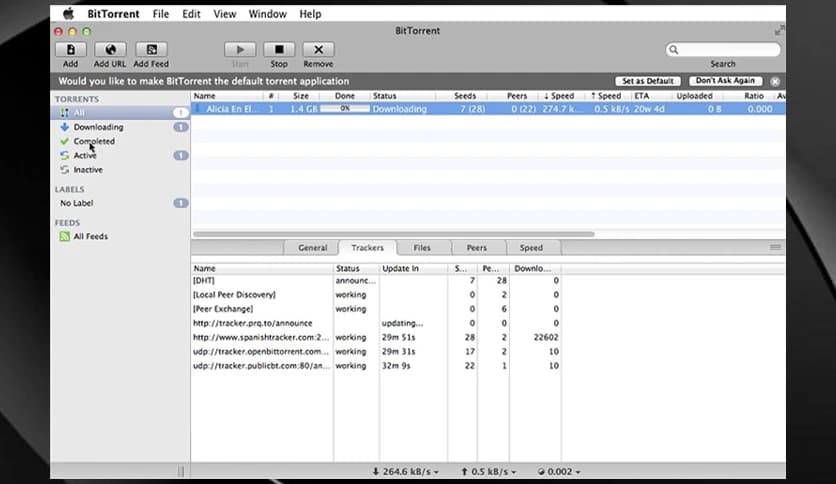Open All Feeds in sidebar
Screen dimensions: 836x484
(120, 236)
